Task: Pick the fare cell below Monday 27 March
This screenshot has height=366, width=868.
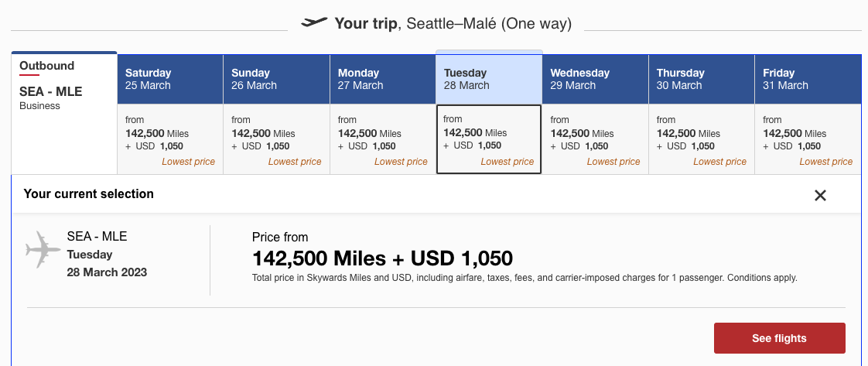Action: pos(382,139)
